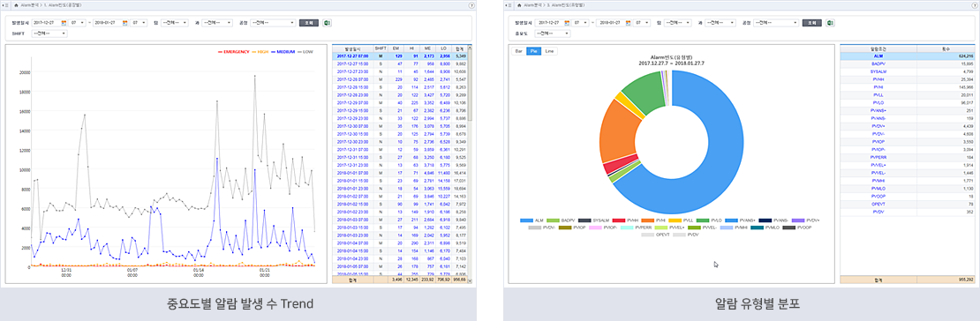The image size is (980, 321).
Task: Export to Excel in the right panel
Action: [x=830, y=22]
